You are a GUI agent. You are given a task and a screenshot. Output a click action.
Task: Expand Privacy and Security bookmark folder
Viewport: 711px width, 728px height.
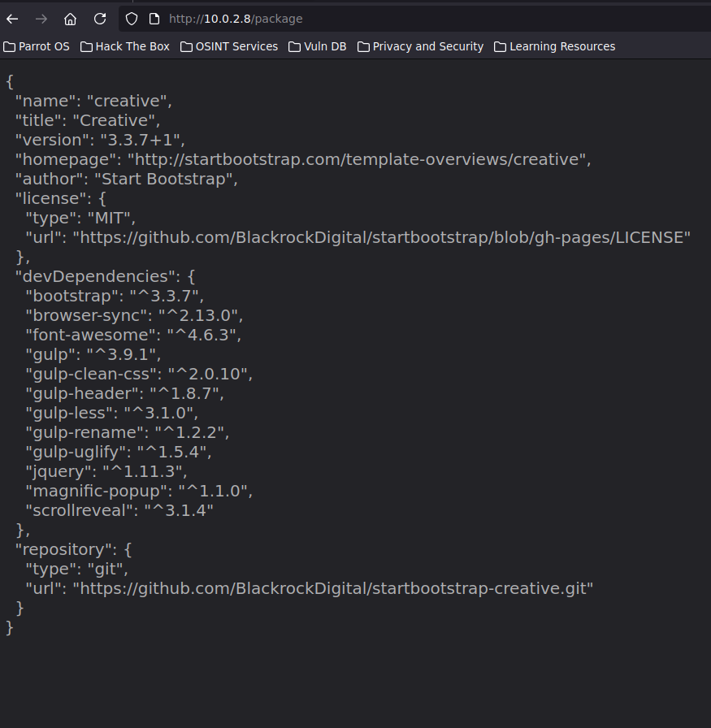pos(420,46)
